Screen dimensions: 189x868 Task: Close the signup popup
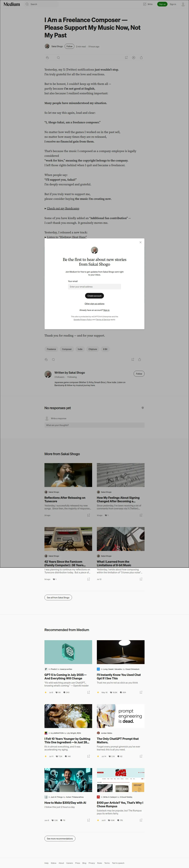coord(140,242)
